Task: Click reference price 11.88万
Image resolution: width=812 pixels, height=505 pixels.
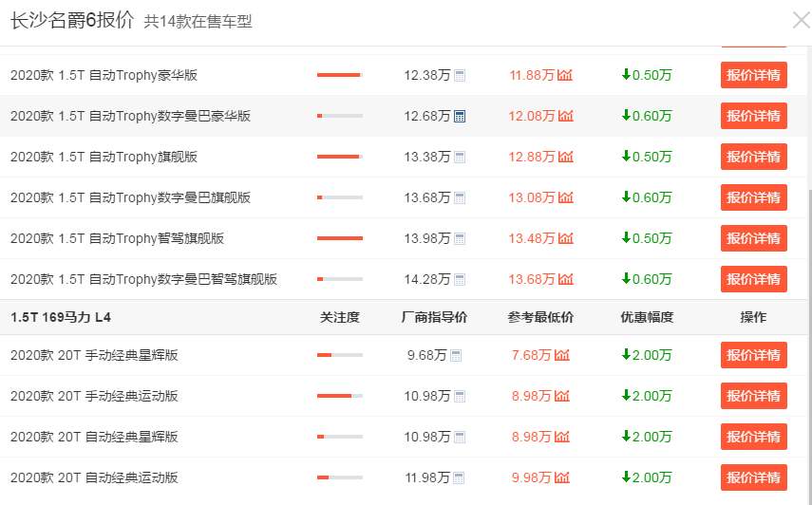Action: coord(533,75)
